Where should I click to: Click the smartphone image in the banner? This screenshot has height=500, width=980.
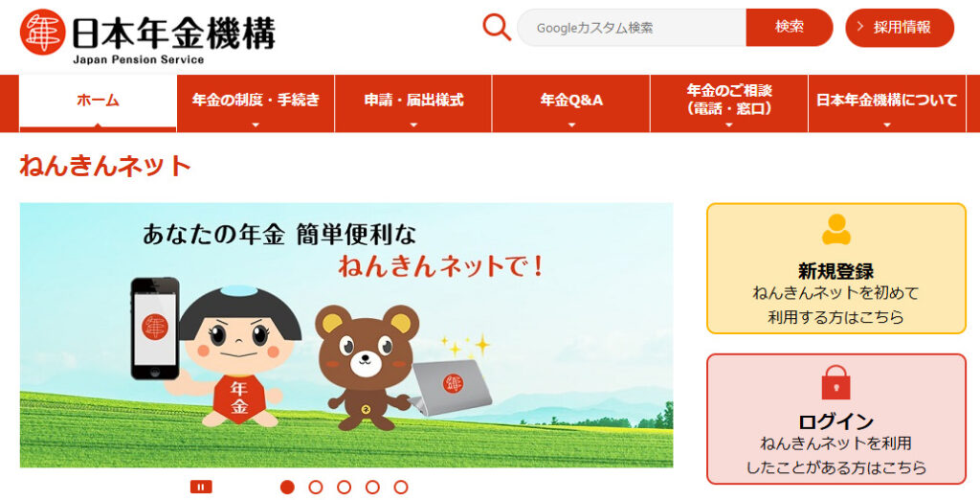point(154,328)
